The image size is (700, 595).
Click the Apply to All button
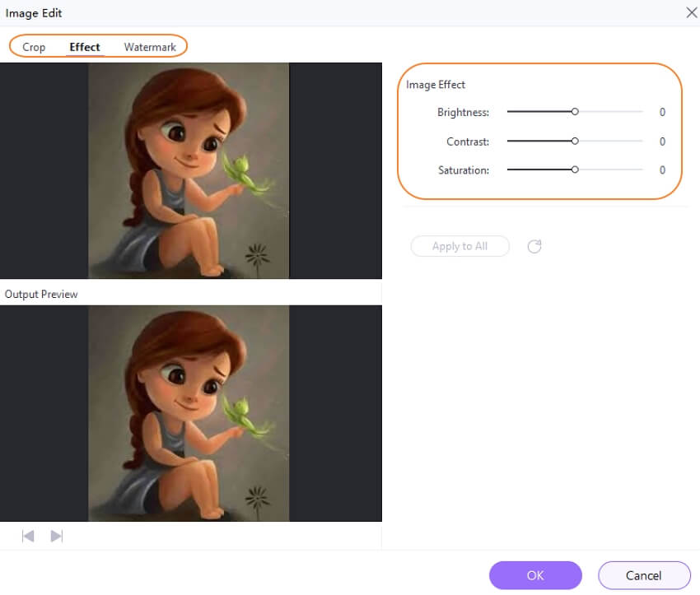[460, 246]
